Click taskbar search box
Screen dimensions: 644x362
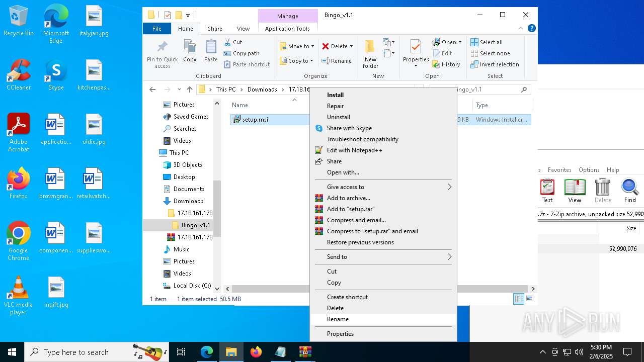[97, 352]
